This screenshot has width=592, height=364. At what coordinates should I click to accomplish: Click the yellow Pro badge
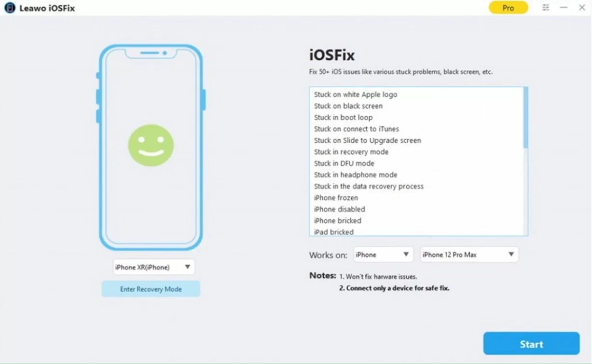(508, 8)
